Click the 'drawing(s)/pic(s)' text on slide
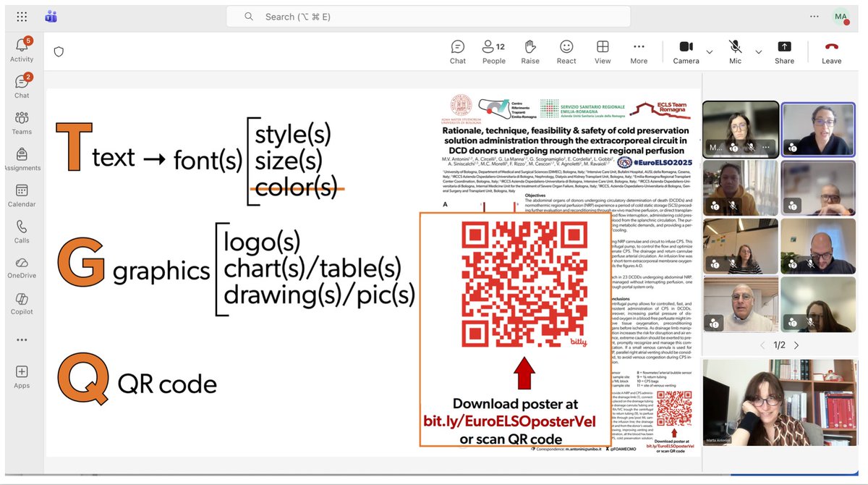This screenshot has height=485, width=868. [x=319, y=295]
